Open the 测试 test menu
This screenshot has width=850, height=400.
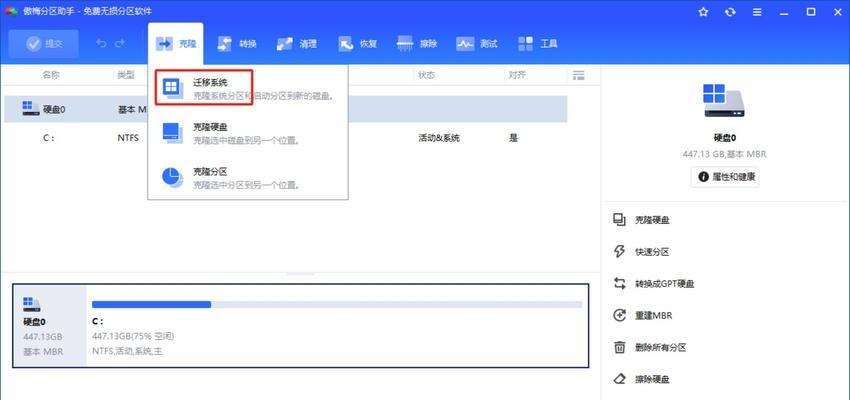(x=477, y=44)
